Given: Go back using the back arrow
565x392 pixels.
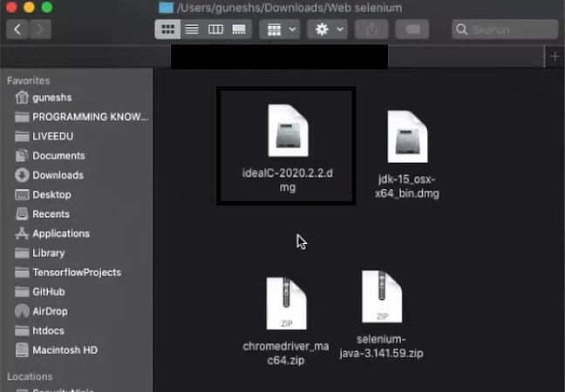Looking at the screenshot, I should [17, 29].
